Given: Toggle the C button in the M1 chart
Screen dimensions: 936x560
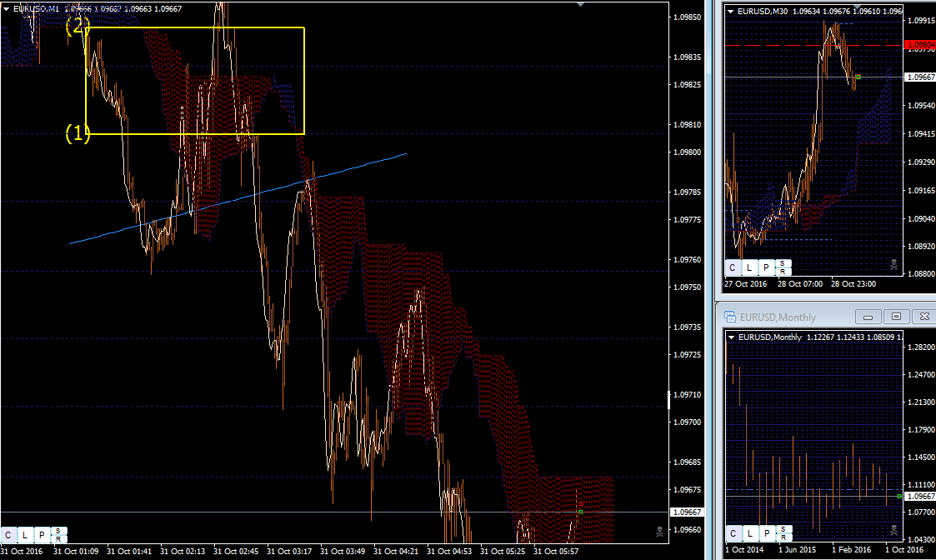Looking at the screenshot, I should [8, 535].
